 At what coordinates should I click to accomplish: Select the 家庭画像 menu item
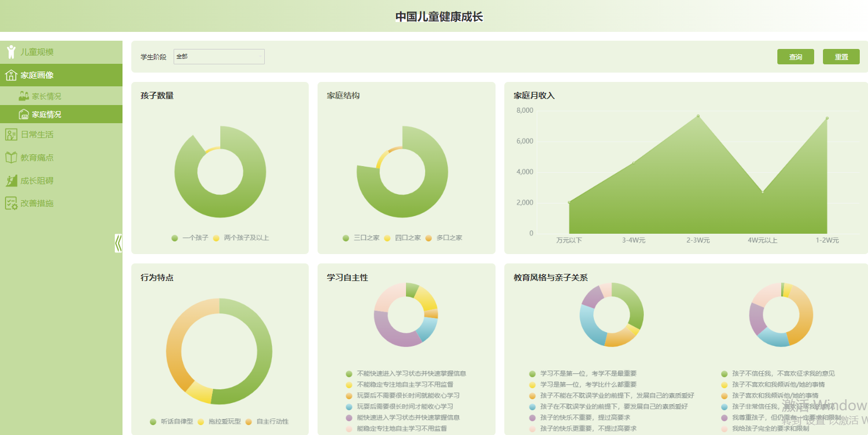click(61, 75)
